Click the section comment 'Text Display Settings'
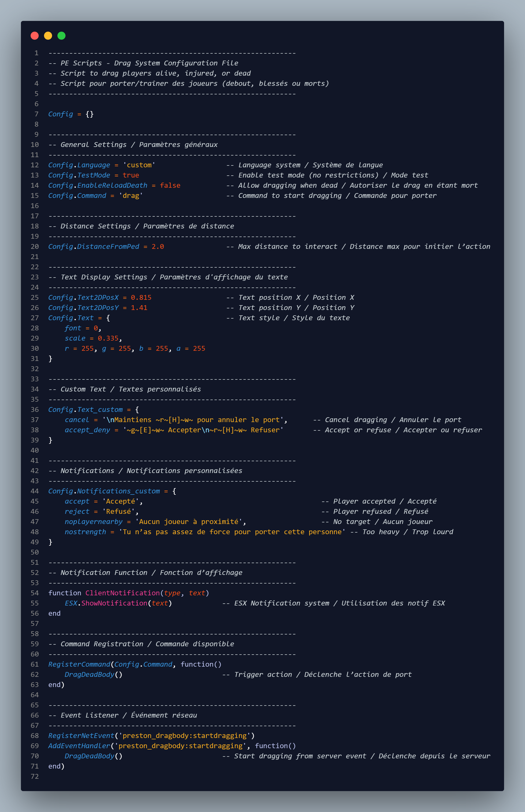 pos(104,277)
